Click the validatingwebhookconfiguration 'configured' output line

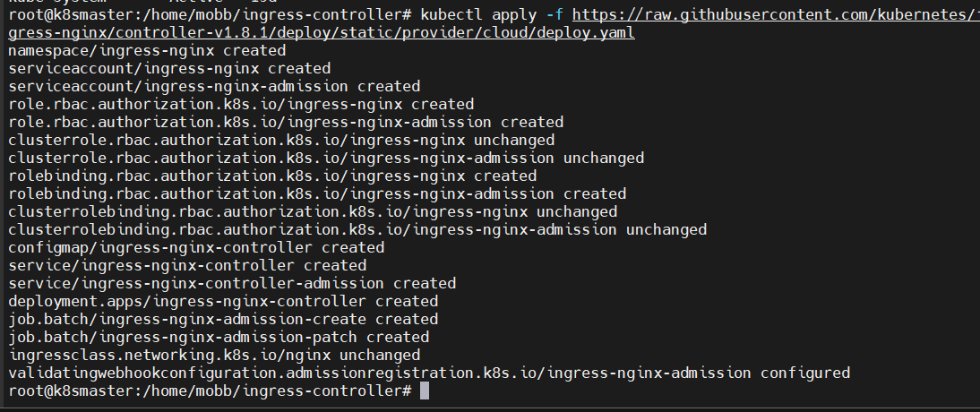(x=429, y=373)
